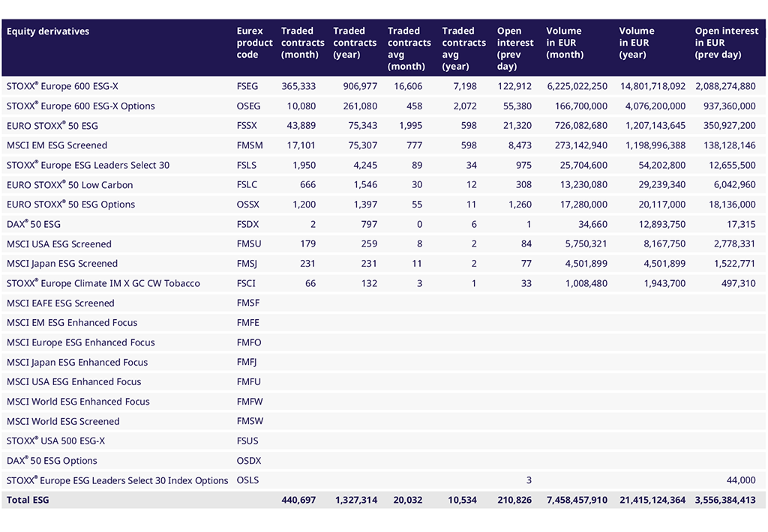Click the Equity derivatives column header
The image size is (768, 532).
[x=48, y=31]
